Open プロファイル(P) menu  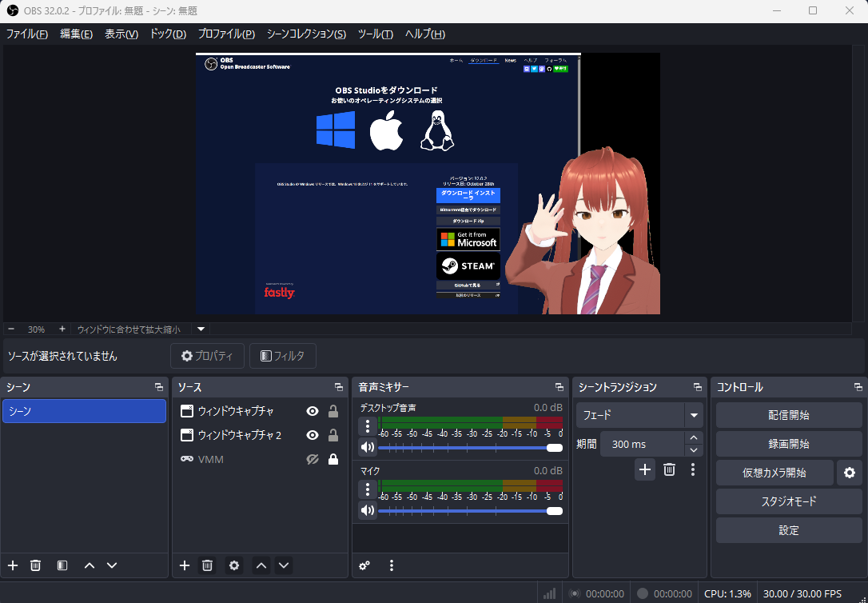tap(226, 34)
